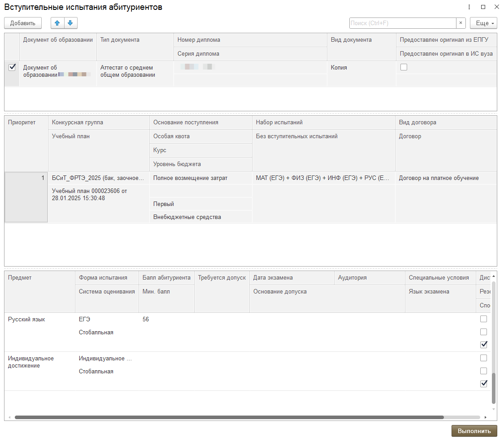
Task: Click the horizontal scrollbar right arrow
Action: pyautogui.click(x=485, y=417)
